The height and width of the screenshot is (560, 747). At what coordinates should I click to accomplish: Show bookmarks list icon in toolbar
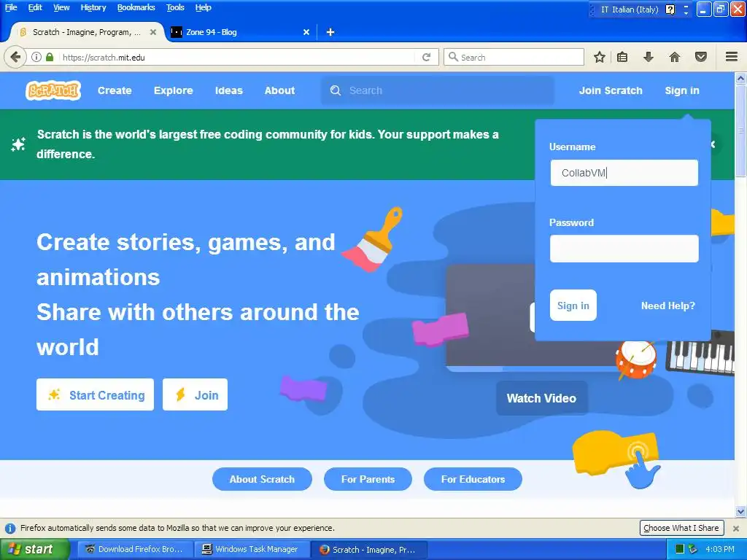point(622,57)
